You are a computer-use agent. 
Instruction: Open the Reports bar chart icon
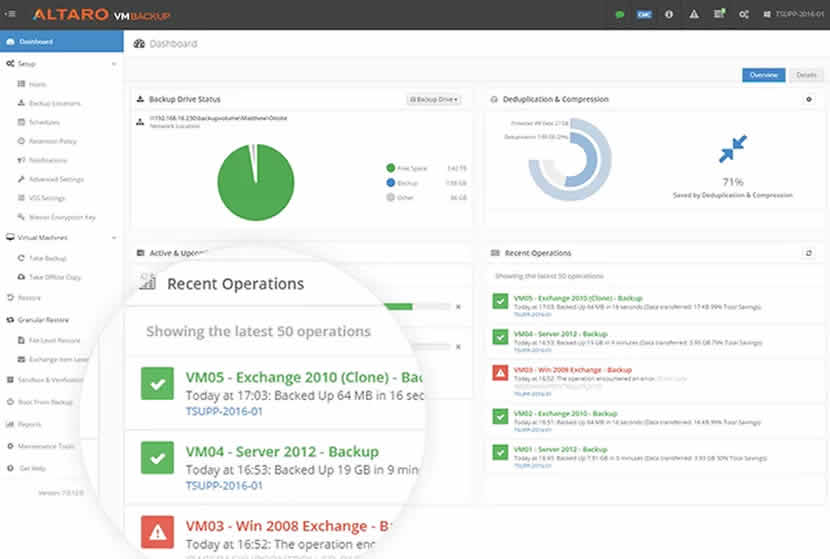[x=10, y=424]
